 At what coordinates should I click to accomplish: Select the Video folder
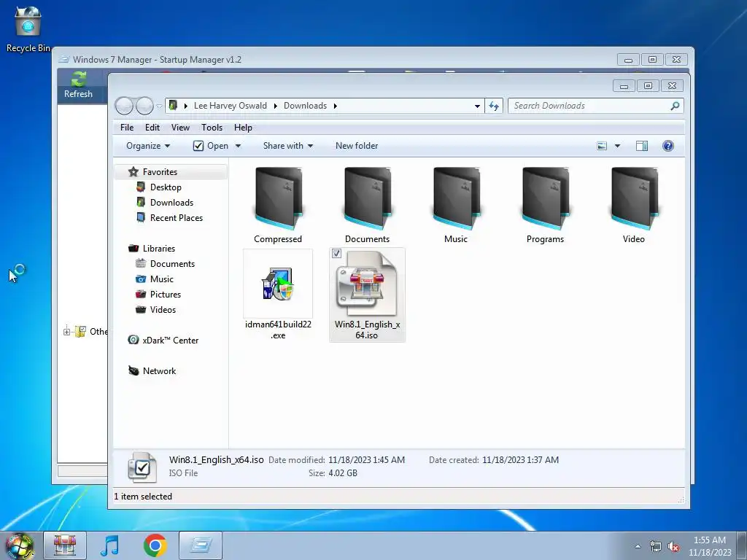634,205
